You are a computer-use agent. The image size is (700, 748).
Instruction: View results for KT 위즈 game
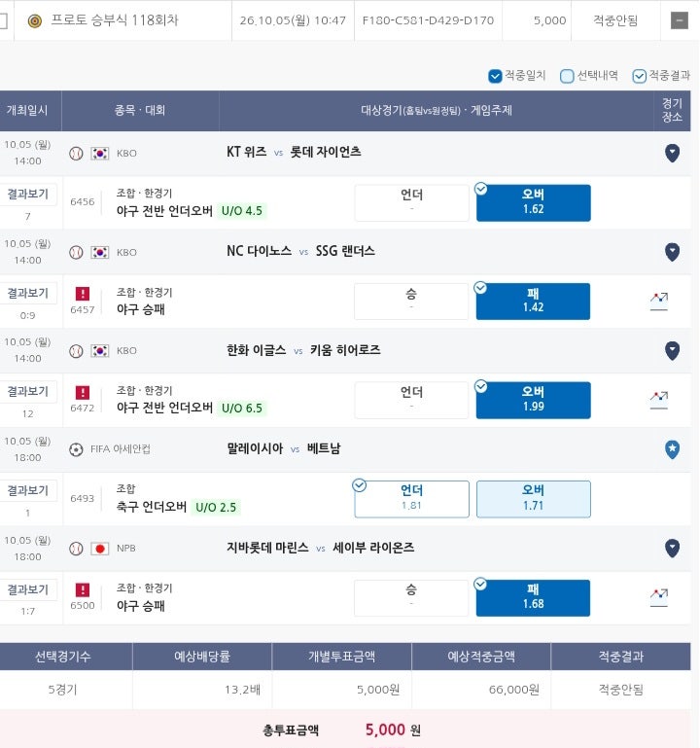point(27,195)
